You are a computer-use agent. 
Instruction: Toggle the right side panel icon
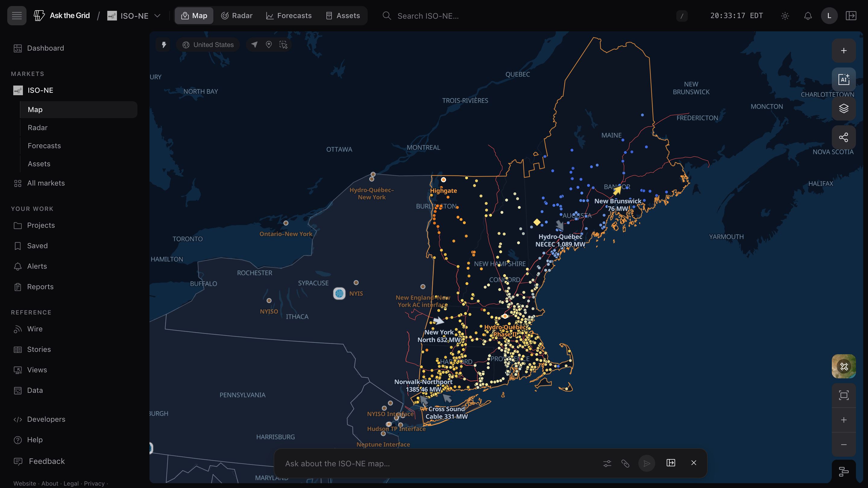(851, 16)
